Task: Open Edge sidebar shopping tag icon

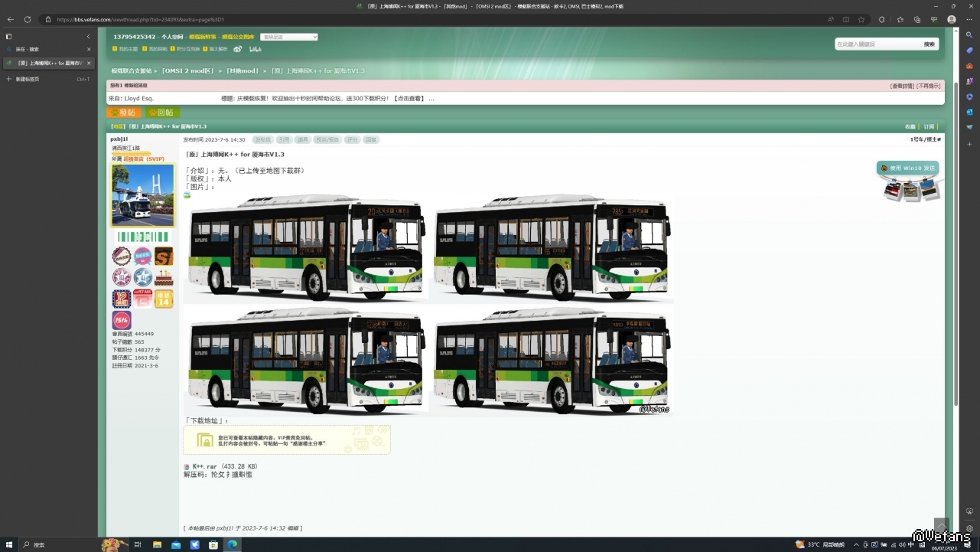Action: [x=969, y=51]
